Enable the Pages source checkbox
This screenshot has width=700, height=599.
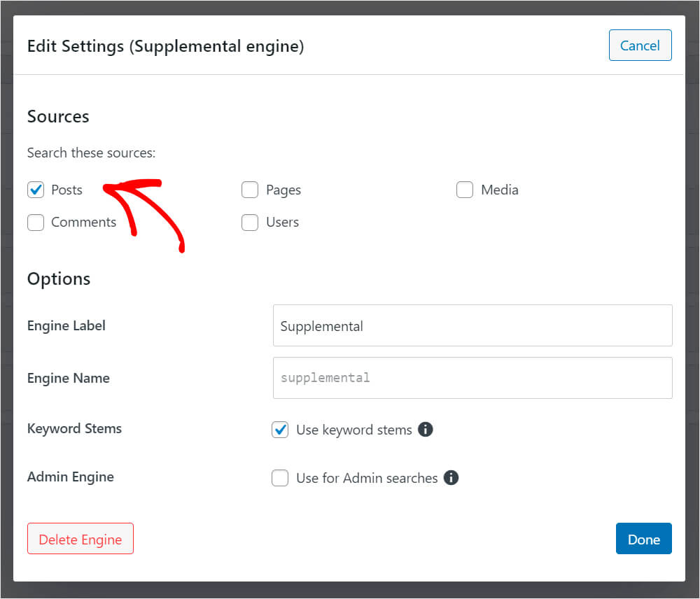coord(250,190)
